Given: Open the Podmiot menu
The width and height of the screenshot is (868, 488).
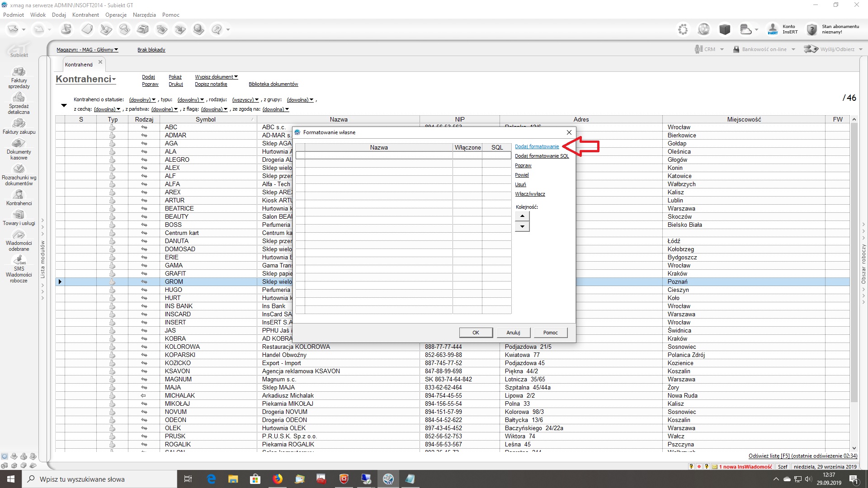Looking at the screenshot, I should [14, 15].
